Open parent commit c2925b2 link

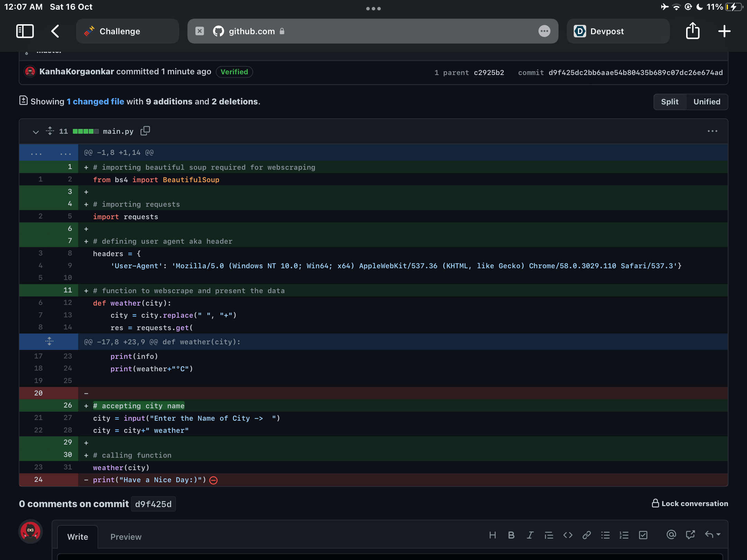click(489, 73)
